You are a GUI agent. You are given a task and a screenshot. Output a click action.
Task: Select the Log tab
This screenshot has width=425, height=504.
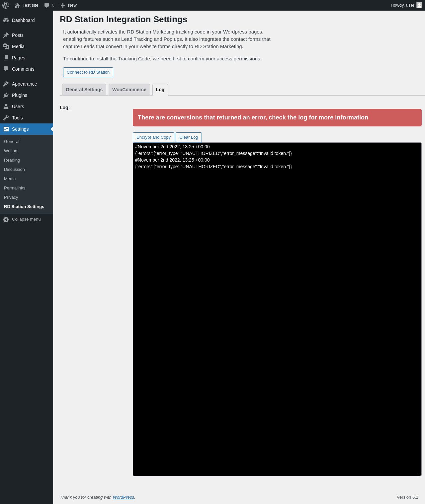tap(160, 90)
